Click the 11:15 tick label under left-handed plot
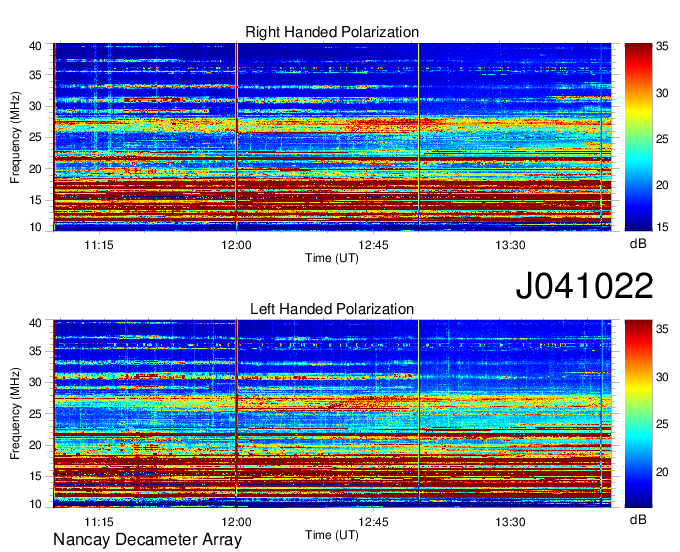This screenshot has height=552, width=680. [x=99, y=522]
